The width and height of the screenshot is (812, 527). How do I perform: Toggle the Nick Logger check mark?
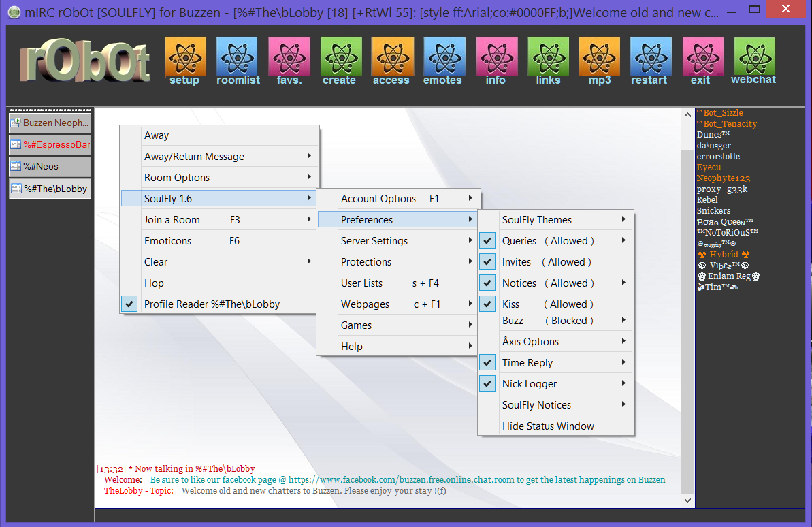[x=487, y=384]
